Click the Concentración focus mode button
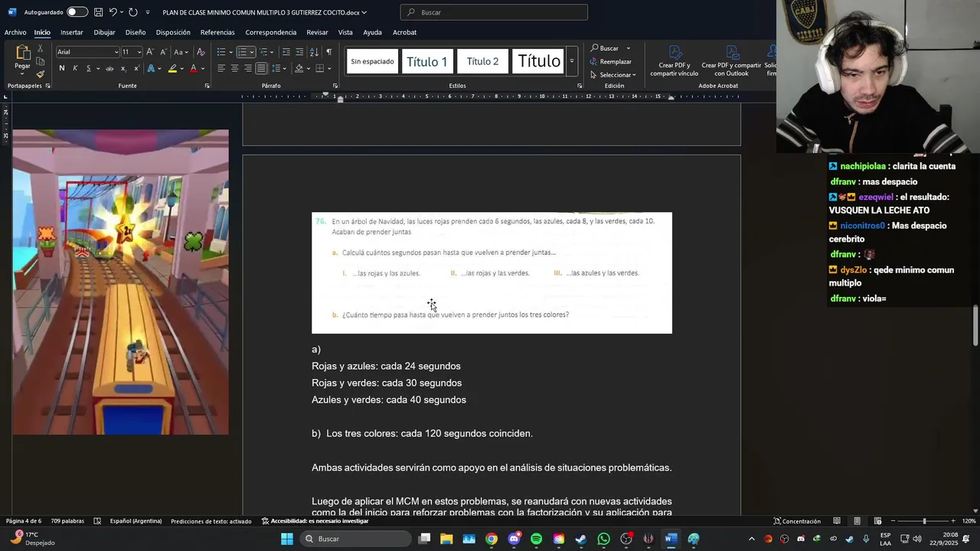The image size is (980, 551). coord(797,521)
